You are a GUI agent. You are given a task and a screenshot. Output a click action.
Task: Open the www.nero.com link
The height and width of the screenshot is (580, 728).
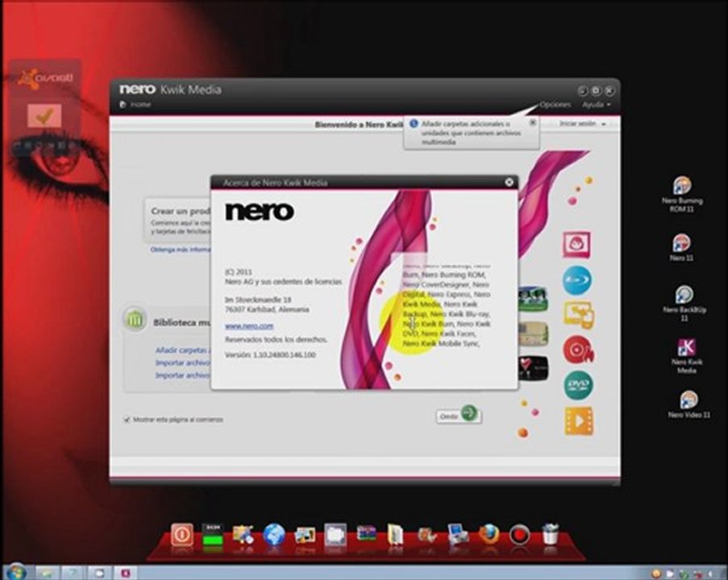pos(249,326)
